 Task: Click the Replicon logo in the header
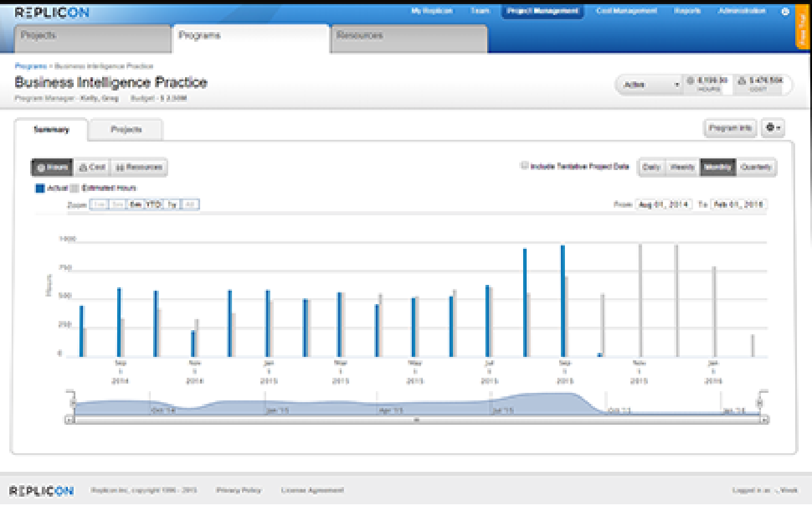point(52,12)
